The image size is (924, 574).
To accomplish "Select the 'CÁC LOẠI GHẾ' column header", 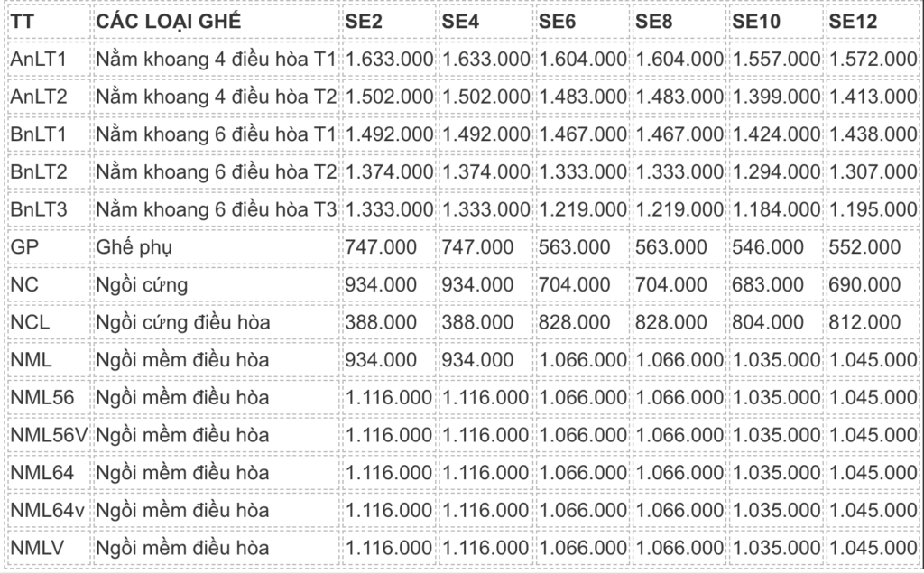I will tap(169, 22).
